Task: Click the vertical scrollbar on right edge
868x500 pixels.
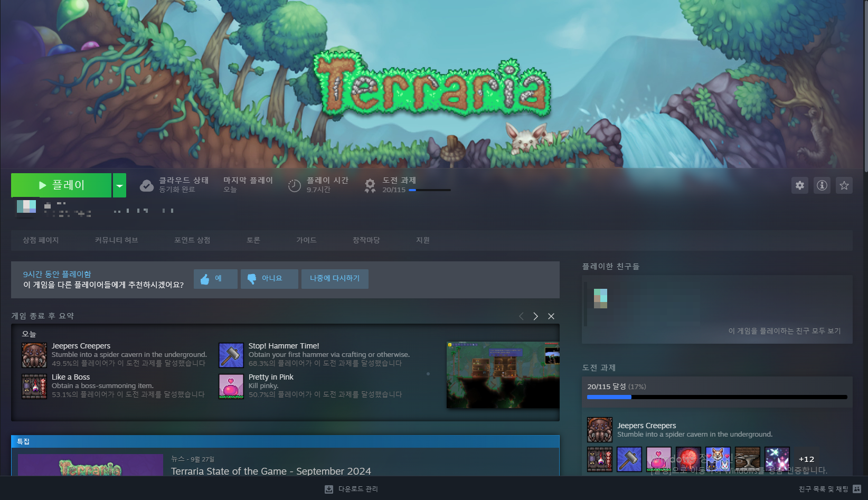Action: [865, 86]
